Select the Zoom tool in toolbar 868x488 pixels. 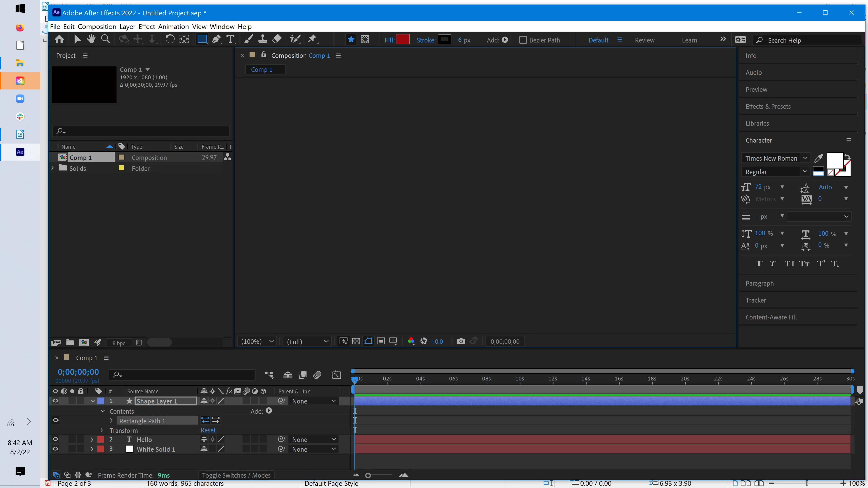pyautogui.click(x=106, y=39)
